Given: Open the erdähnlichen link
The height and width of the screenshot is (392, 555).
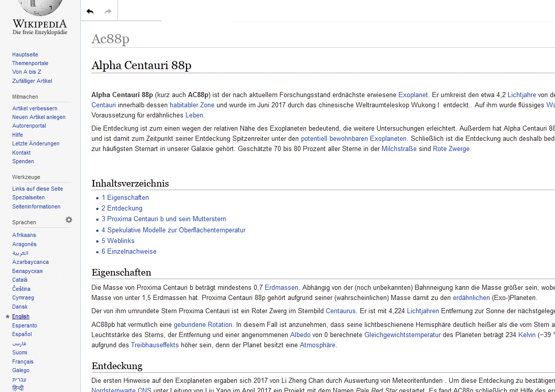Looking at the screenshot, I should [x=471, y=298].
